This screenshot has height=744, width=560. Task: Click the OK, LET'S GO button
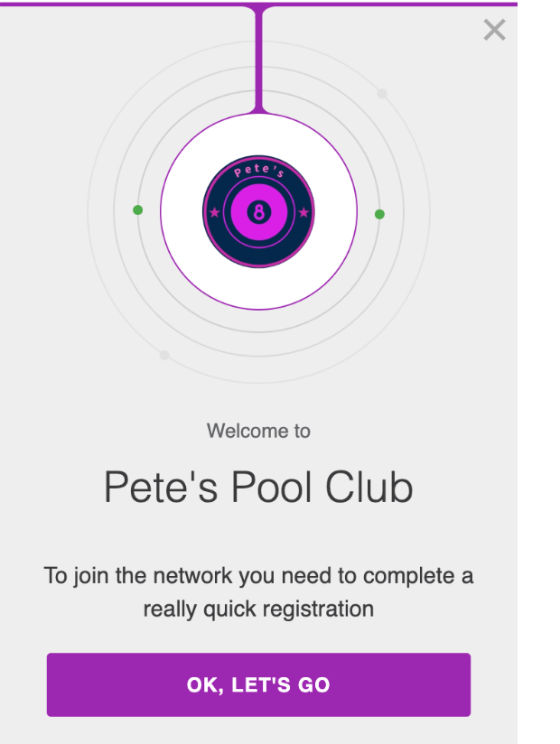point(258,684)
